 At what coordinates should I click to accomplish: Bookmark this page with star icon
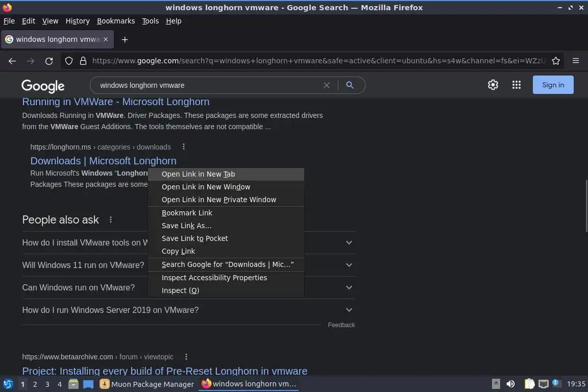(x=556, y=61)
